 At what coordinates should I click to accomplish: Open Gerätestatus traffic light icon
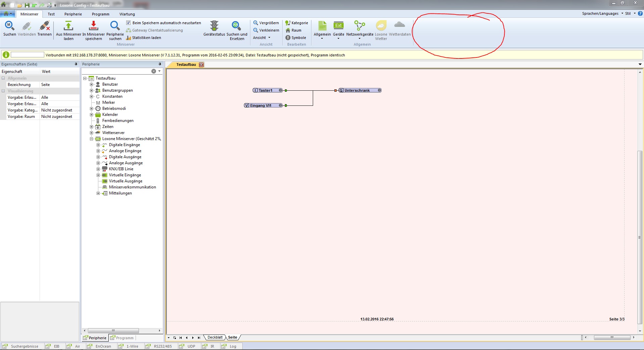pyautogui.click(x=214, y=26)
